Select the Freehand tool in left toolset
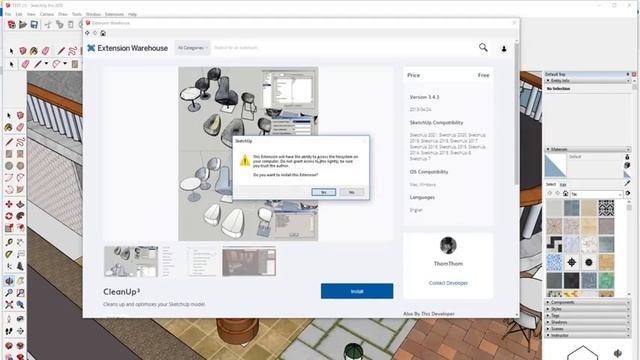640x360 pixels. tap(20, 142)
